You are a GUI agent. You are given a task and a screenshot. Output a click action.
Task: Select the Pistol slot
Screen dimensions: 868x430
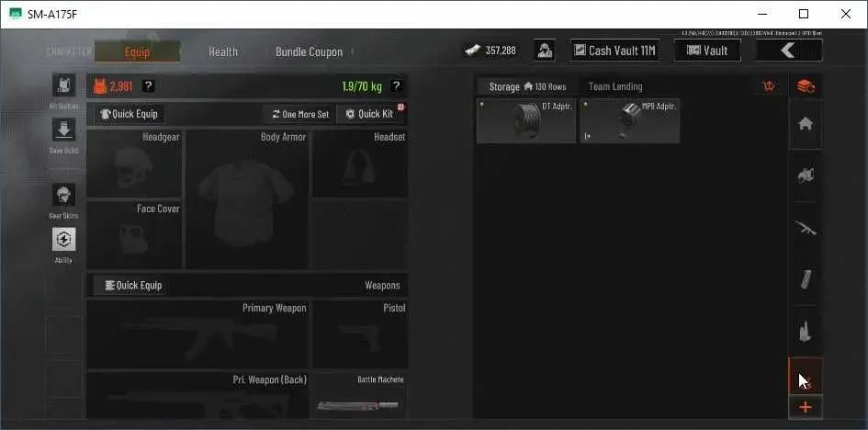click(360, 334)
